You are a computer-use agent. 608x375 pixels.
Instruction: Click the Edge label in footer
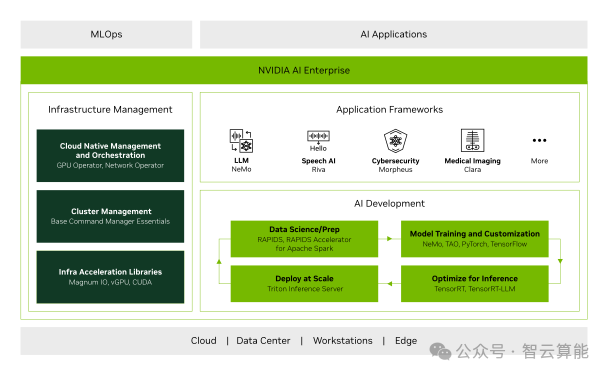406,340
